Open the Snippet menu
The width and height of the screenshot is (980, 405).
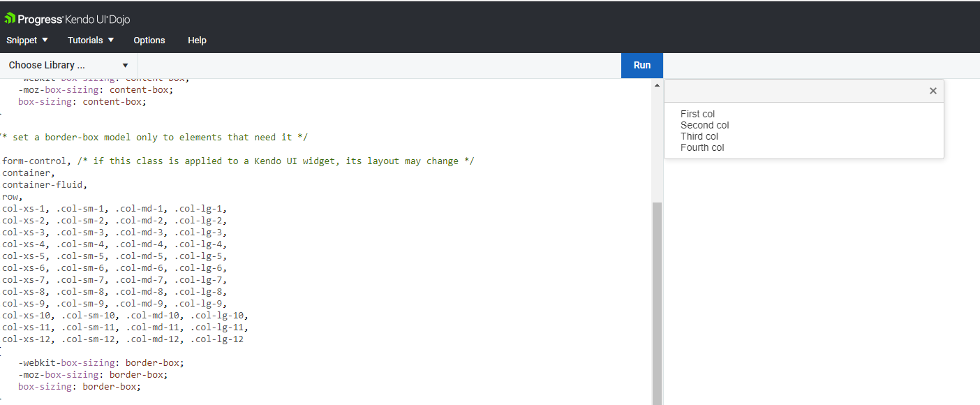(x=27, y=40)
